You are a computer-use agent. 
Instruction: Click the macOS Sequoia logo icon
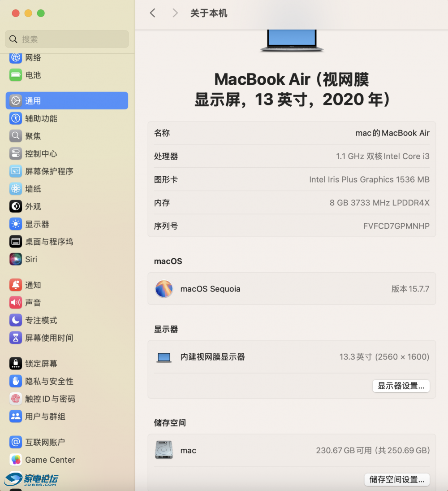[x=164, y=289]
